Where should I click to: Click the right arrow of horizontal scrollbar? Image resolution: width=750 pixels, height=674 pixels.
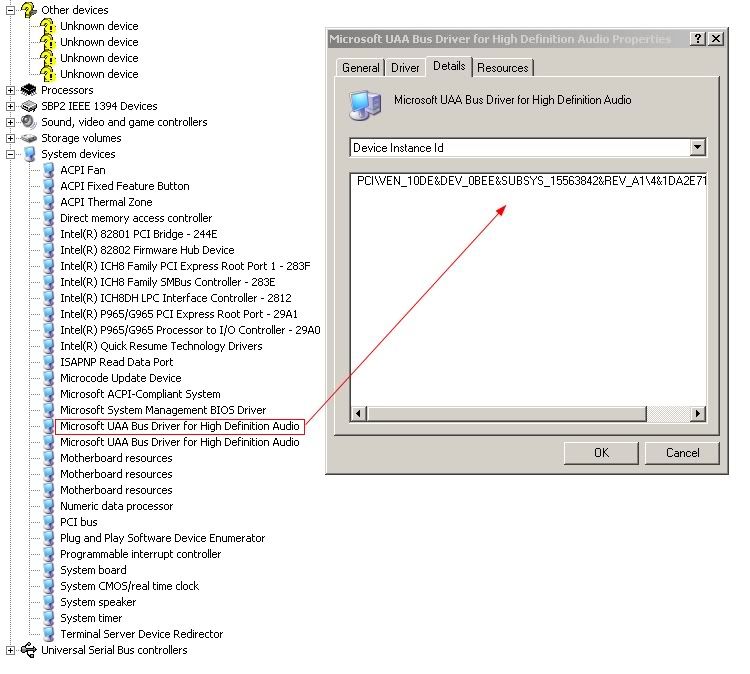698,413
